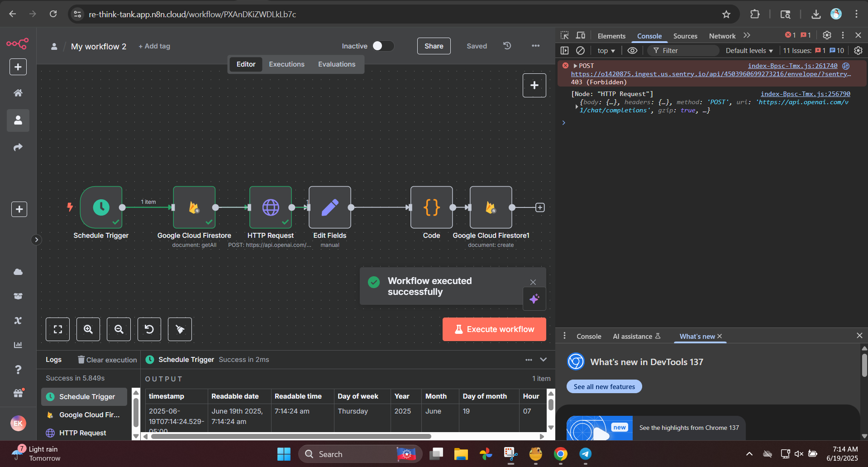Toggle the console sidebar visibility
The height and width of the screenshot is (467, 868).
[564, 51]
